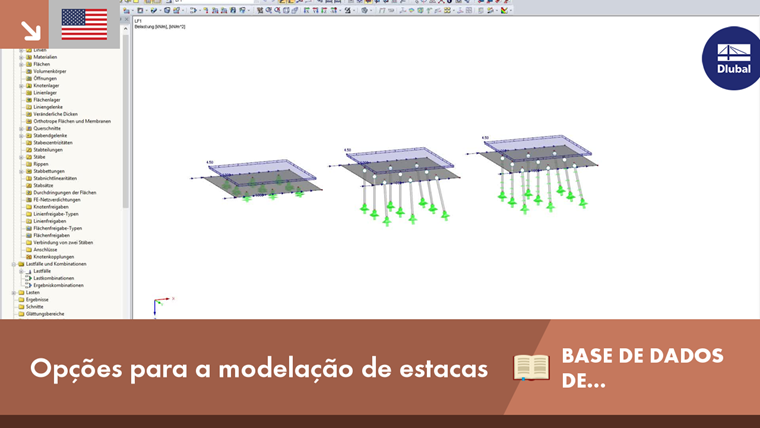This screenshot has height=428, width=760.
Task: Click the open book icon
Action: click(x=531, y=367)
